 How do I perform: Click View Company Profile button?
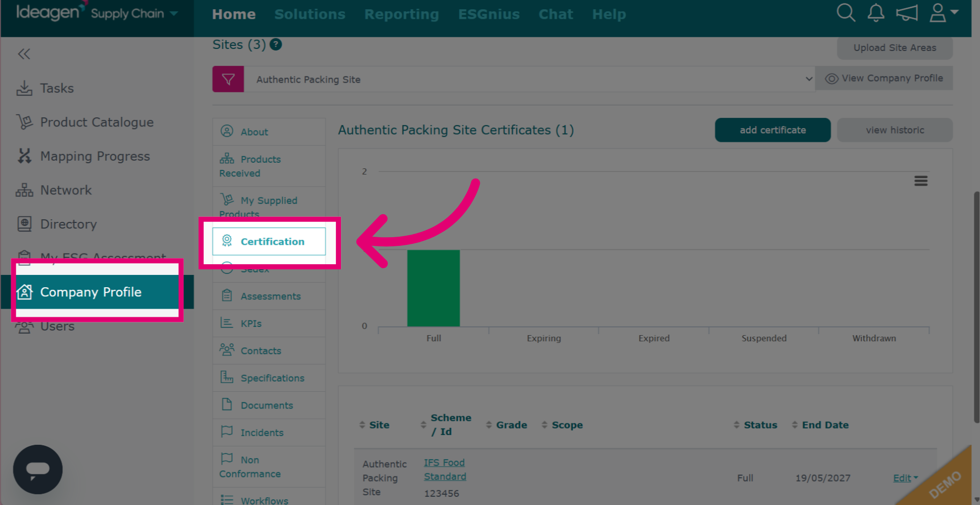(884, 78)
